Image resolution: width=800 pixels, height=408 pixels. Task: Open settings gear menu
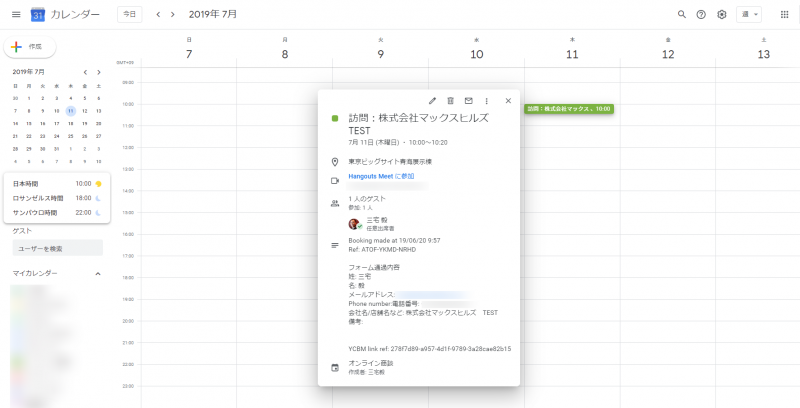click(x=721, y=15)
